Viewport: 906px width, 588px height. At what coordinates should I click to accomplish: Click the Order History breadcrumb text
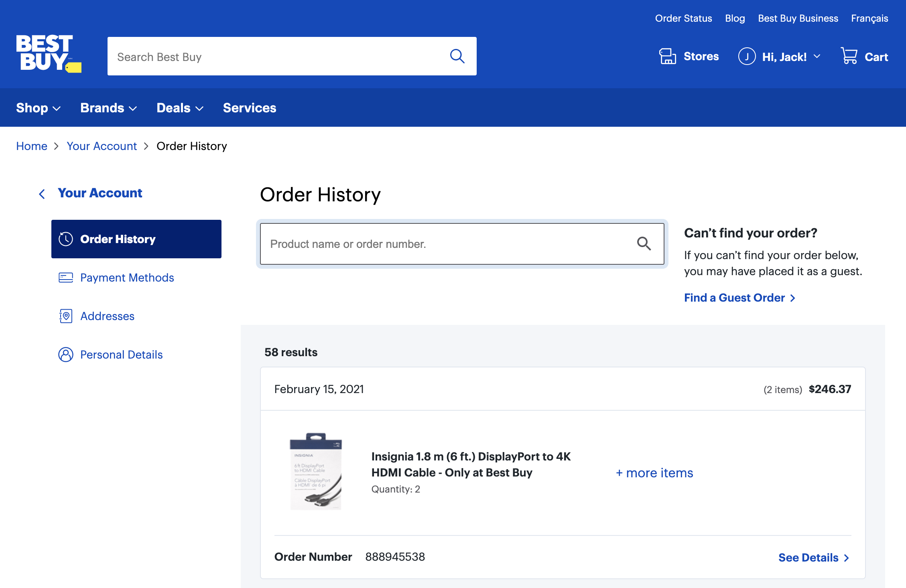pos(192,146)
